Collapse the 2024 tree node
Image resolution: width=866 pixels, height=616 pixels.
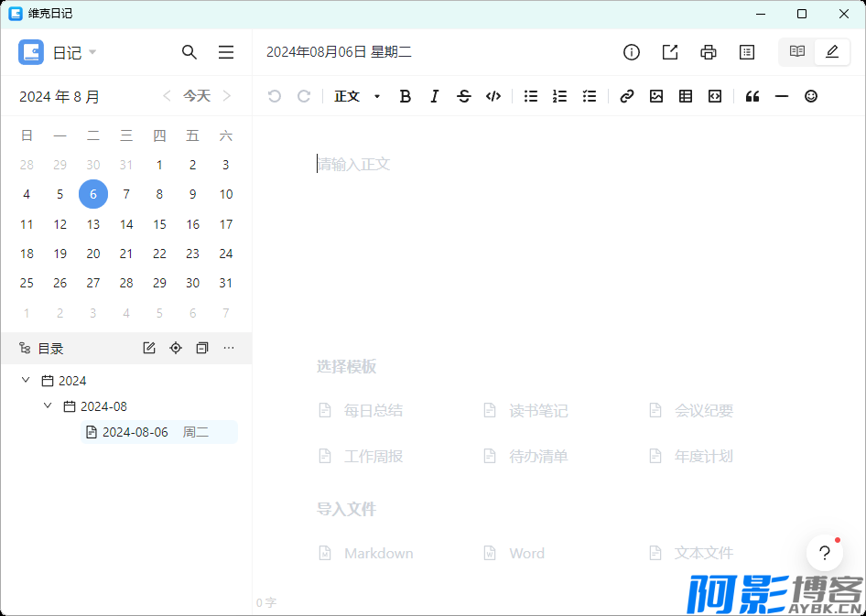tap(26, 380)
